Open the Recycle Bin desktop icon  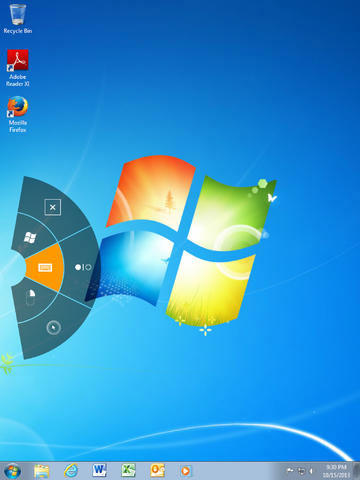tap(18, 19)
